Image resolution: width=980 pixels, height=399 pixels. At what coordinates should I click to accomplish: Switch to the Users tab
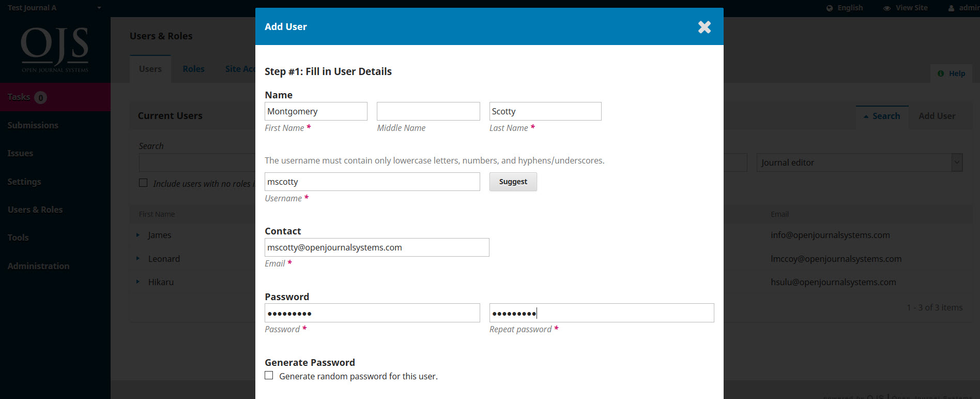(150, 69)
